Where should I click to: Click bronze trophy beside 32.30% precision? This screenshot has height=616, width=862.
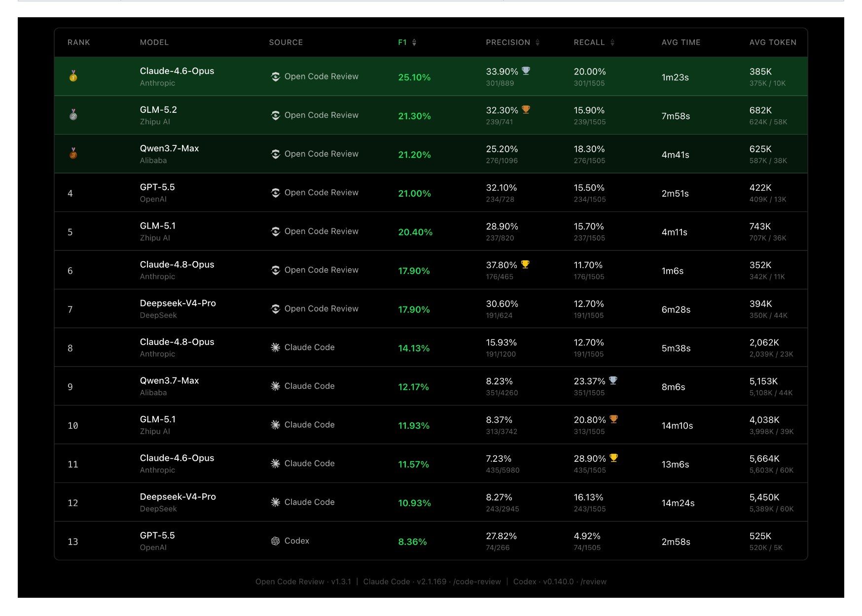tap(526, 109)
